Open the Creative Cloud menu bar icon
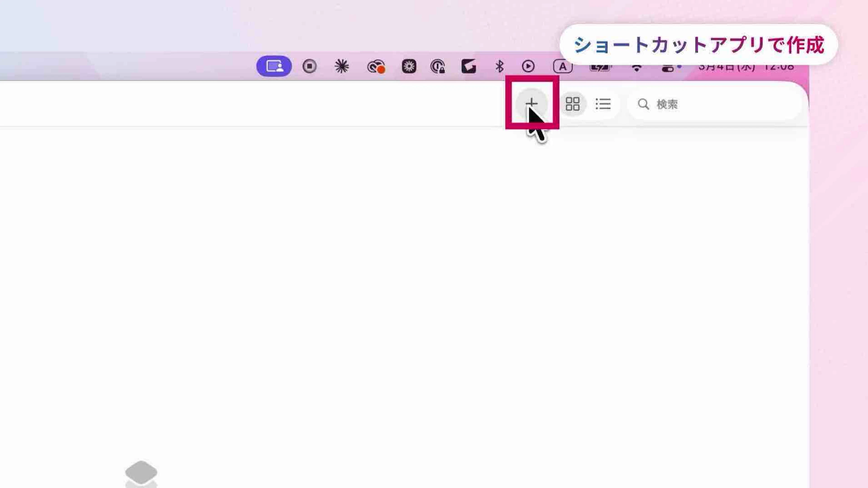This screenshot has height=488, width=868. (x=376, y=67)
